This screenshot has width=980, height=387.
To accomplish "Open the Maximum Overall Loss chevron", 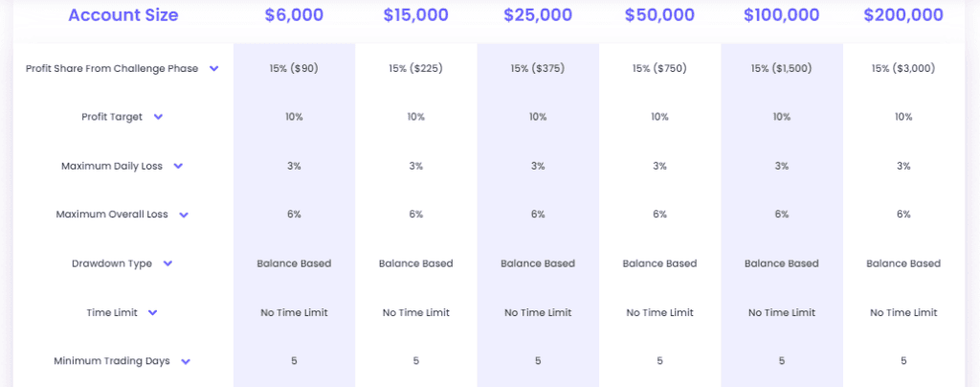I will click(184, 215).
